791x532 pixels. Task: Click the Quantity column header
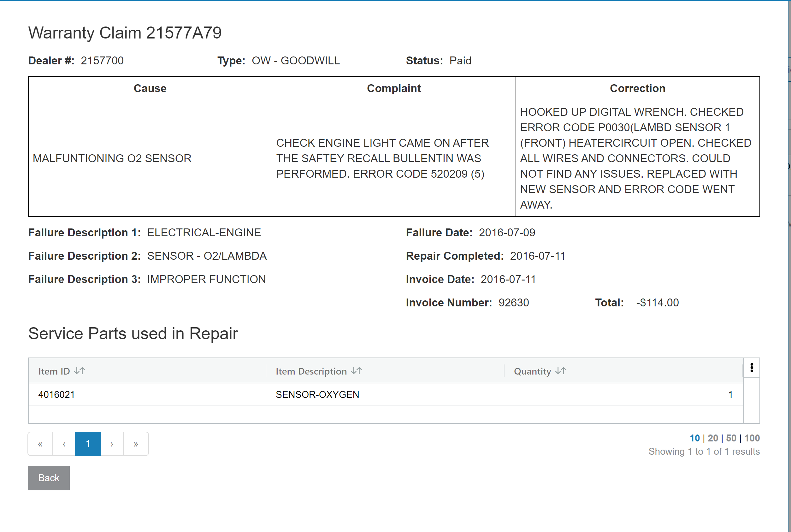532,371
